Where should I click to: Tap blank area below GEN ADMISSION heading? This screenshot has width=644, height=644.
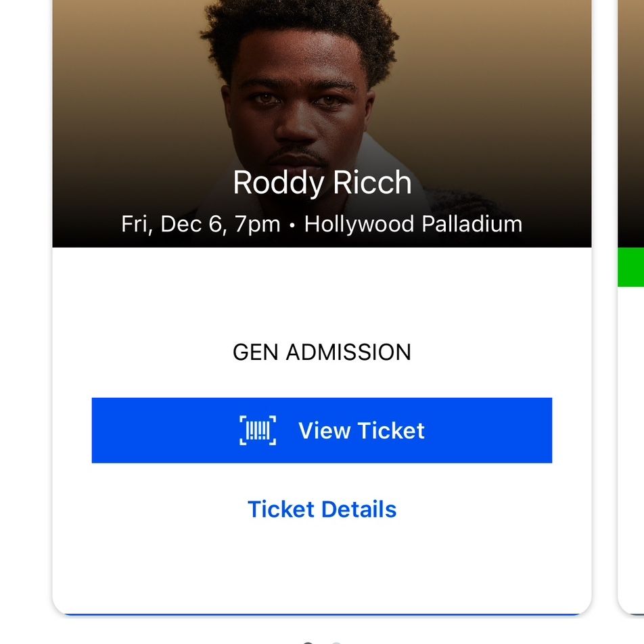coord(321,380)
